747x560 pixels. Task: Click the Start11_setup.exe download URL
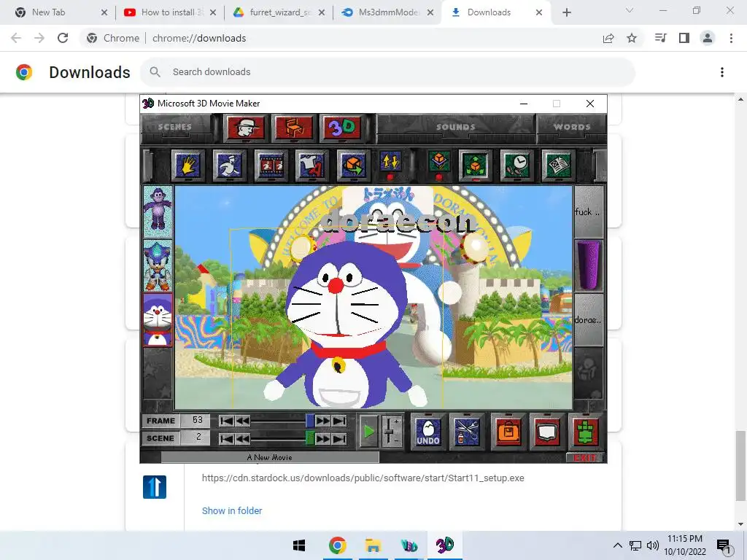pos(363,478)
